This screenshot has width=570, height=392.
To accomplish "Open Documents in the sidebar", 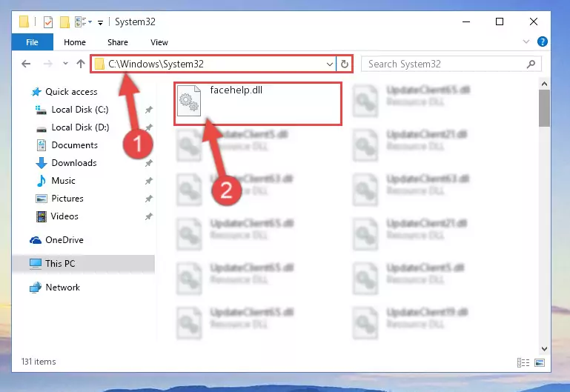I will pyautogui.click(x=75, y=145).
